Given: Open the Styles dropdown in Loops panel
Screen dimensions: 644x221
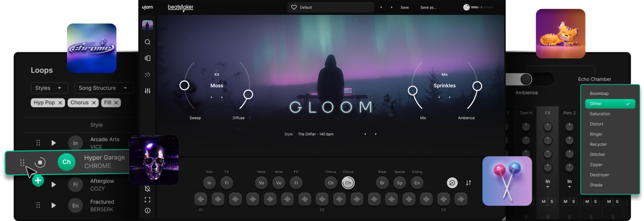Looking at the screenshot, I should click(x=50, y=88).
